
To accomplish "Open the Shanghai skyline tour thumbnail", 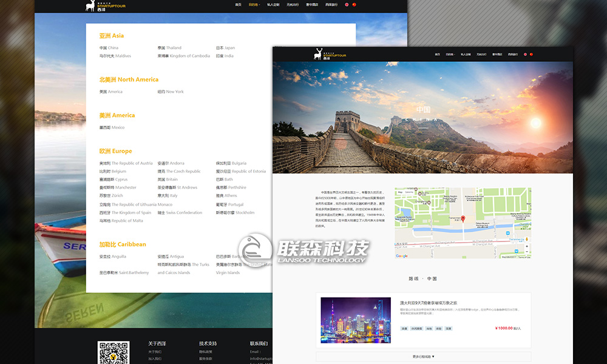I will 356,320.
